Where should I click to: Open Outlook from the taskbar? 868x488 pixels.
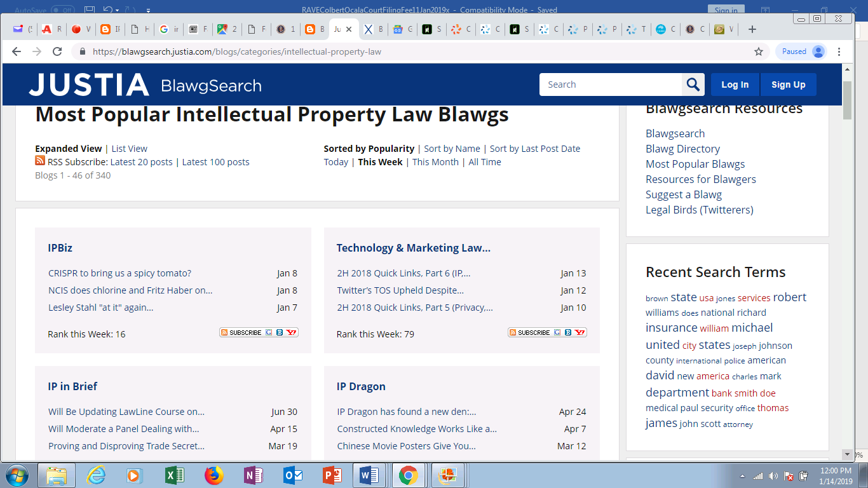click(293, 475)
